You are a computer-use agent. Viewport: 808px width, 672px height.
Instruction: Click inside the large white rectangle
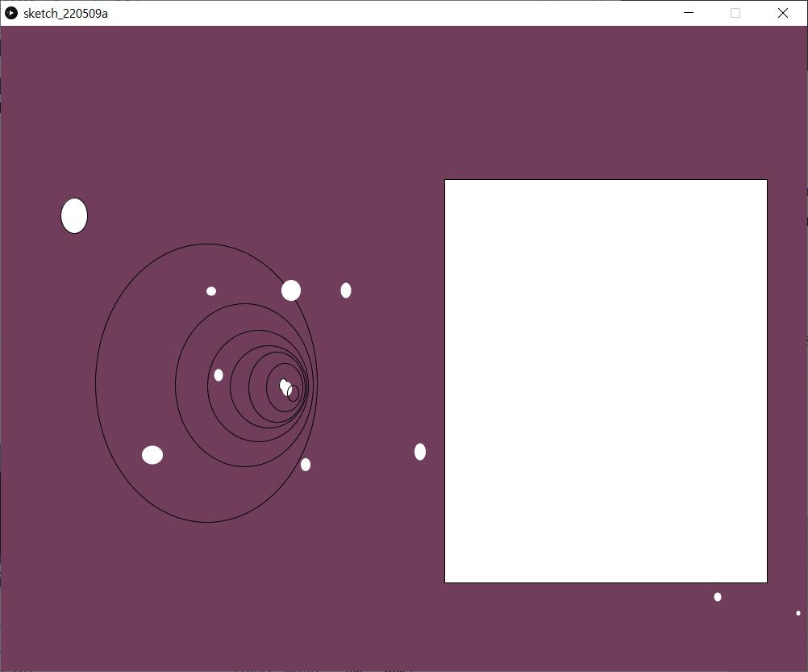(x=606, y=381)
